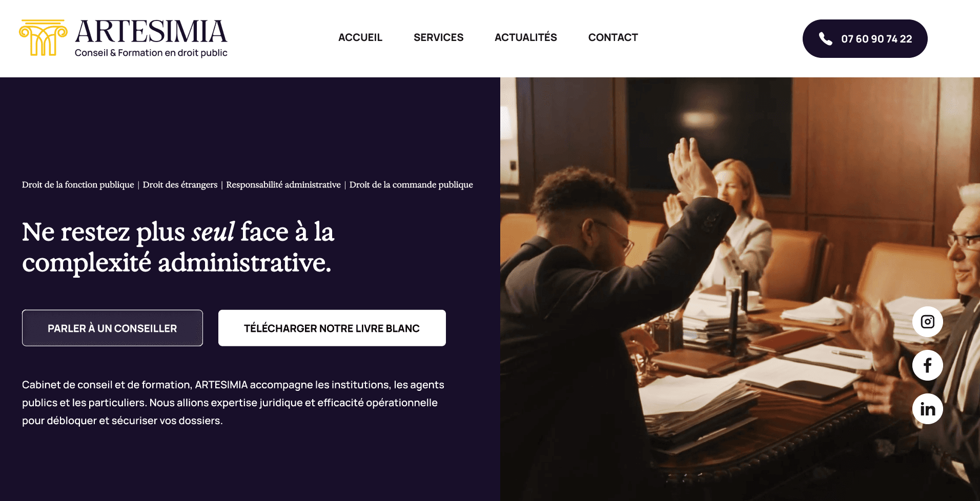This screenshot has height=501, width=980.
Task: Open the ACTUALITÉS menu item
Action: point(525,37)
